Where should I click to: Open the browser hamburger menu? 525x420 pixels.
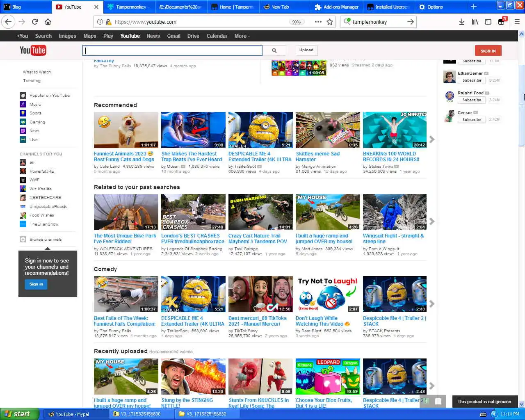tap(517, 22)
